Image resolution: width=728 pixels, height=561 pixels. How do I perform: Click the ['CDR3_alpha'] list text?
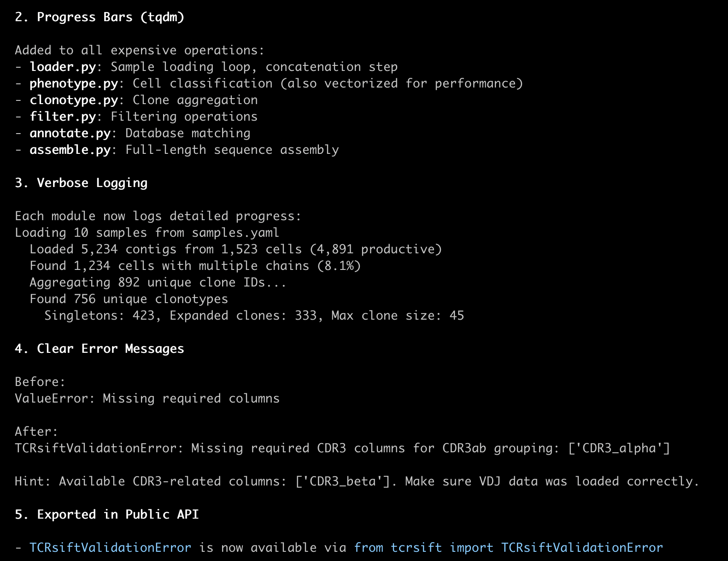(x=619, y=448)
